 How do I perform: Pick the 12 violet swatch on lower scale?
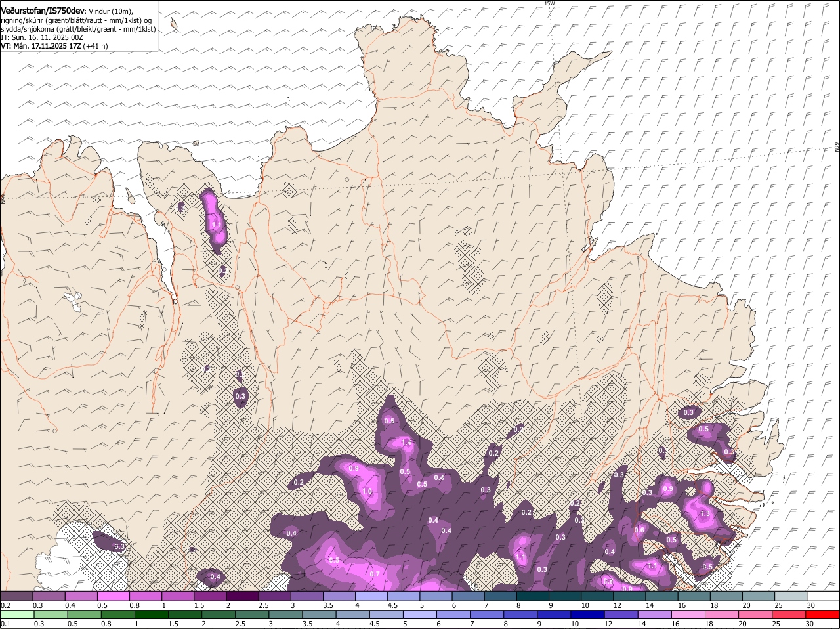[621, 615]
